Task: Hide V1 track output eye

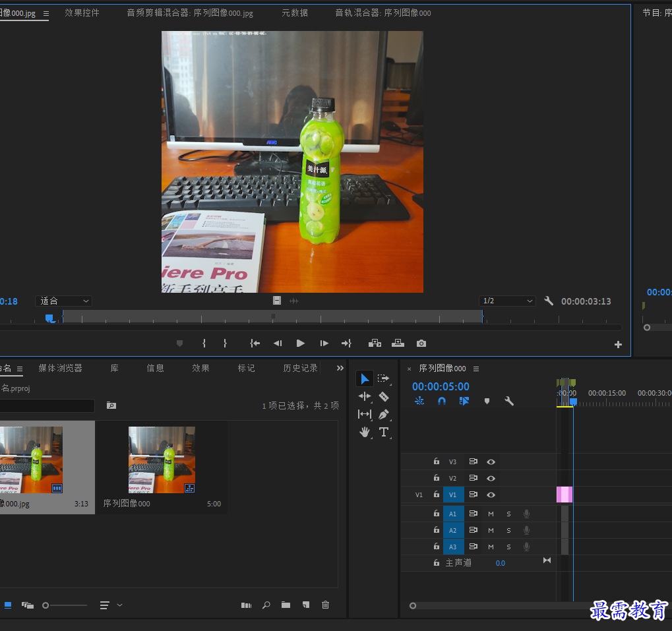Action: pos(491,495)
